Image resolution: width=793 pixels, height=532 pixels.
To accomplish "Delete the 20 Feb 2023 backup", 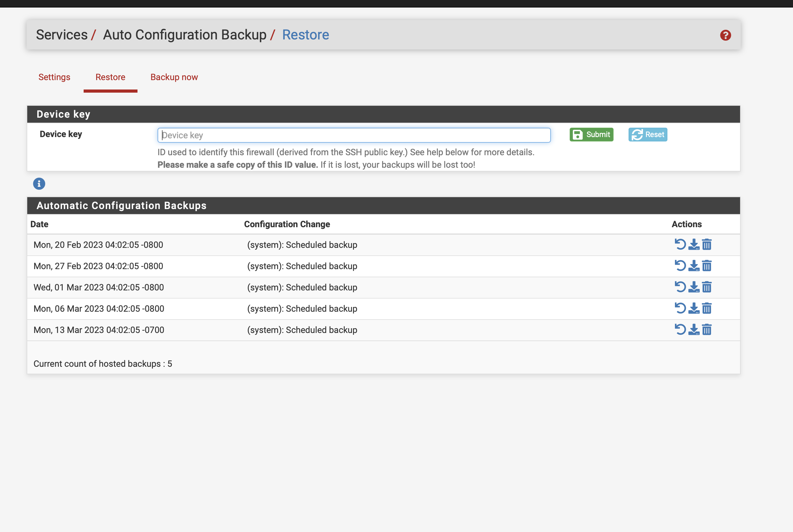I will 707,245.
